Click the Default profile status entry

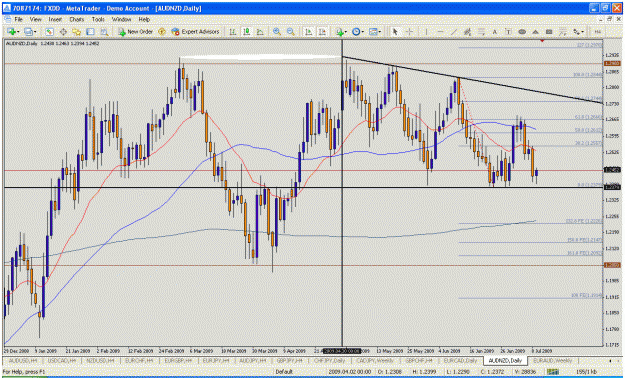pos(283,372)
